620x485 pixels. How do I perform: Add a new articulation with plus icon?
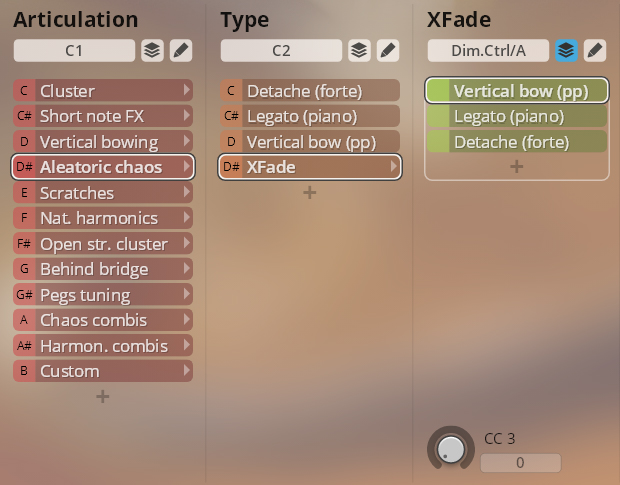[x=103, y=396]
